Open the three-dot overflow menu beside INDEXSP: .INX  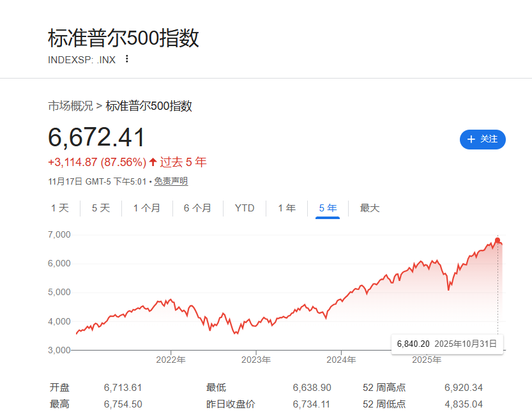point(126,58)
